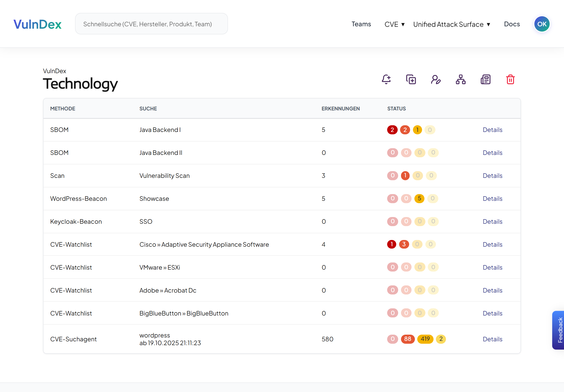This screenshot has height=392, width=564.
Task: Click the Schnellsuche search field
Action: point(151,24)
